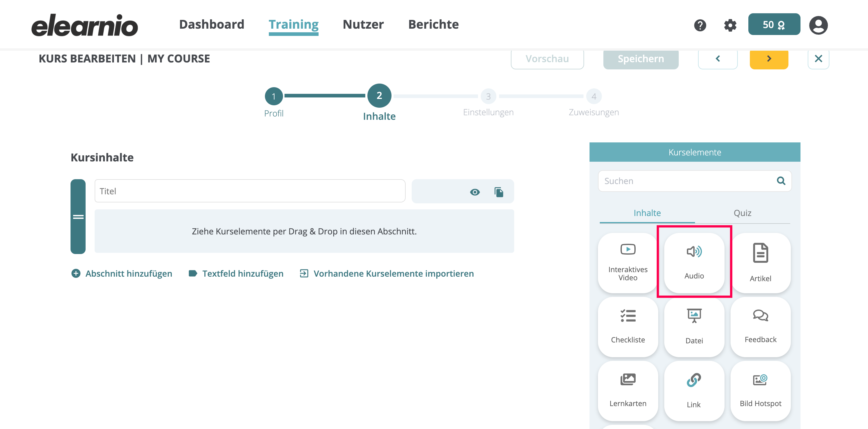868x429 pixels.
Task: Click the Vorschau button
Action: [547, 59]
